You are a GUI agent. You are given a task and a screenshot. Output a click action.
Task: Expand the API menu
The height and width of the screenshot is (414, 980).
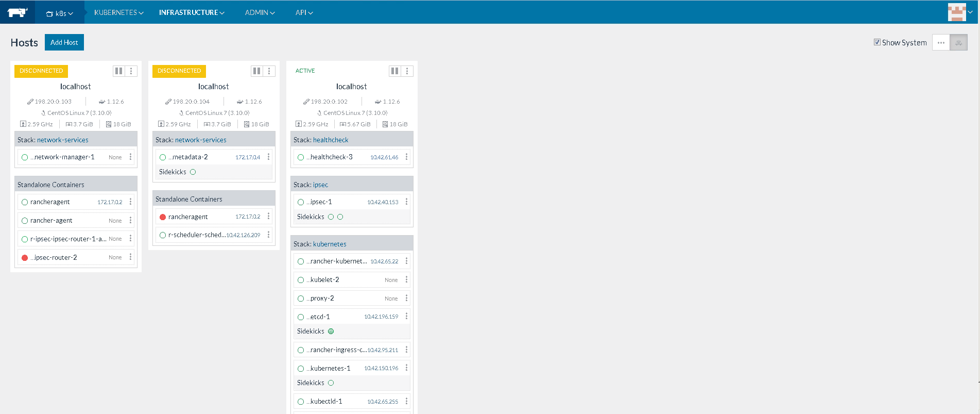click(x=304, y=12)
